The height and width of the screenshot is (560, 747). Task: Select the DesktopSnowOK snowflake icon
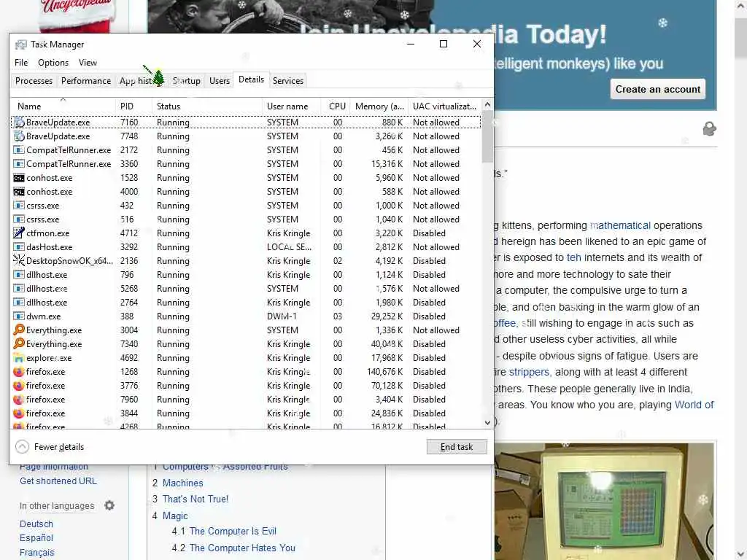point(19,260)
